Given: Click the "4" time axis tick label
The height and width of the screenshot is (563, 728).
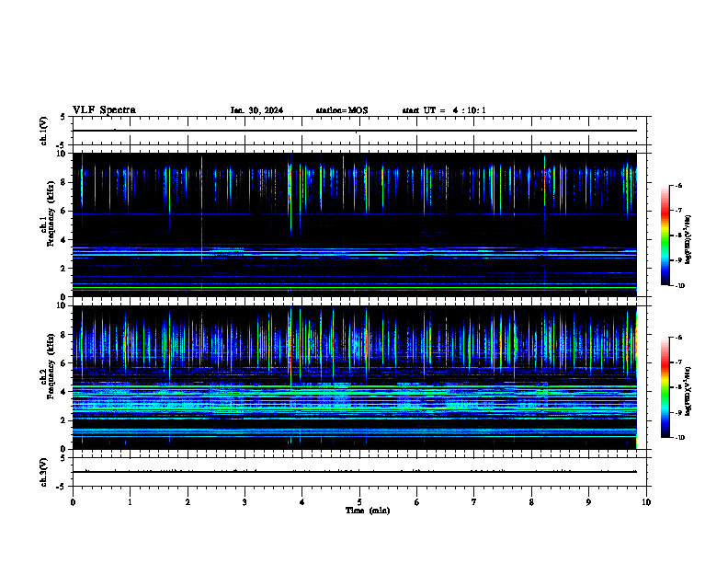Looking at the screenshot, I should pos(301,502).
